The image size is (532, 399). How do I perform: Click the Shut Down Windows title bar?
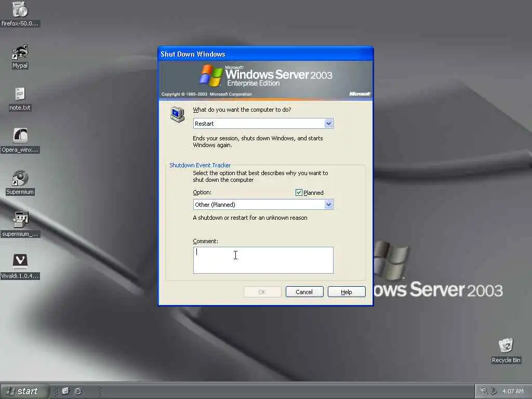(x=265, y=54)
